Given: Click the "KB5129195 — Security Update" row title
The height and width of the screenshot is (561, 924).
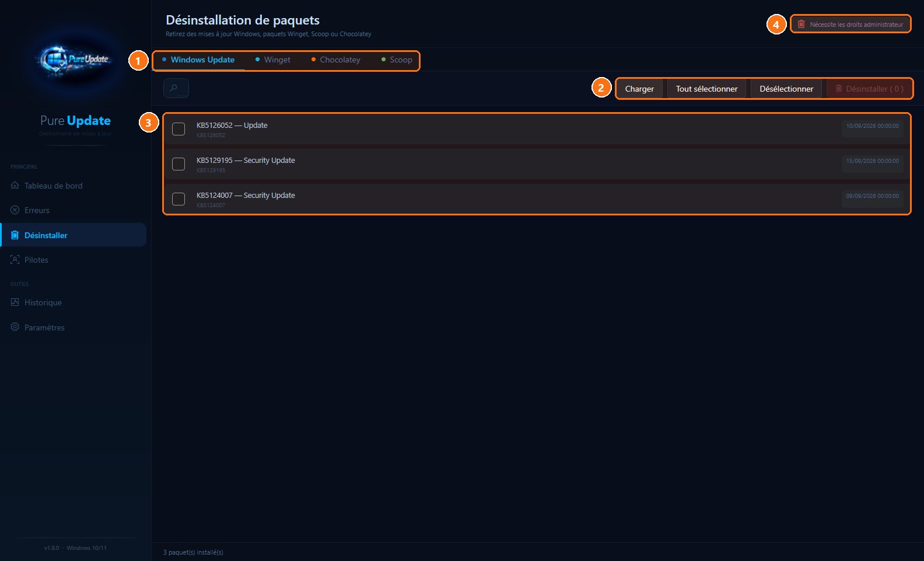Looking at the screenshot, I should point(246,161).
